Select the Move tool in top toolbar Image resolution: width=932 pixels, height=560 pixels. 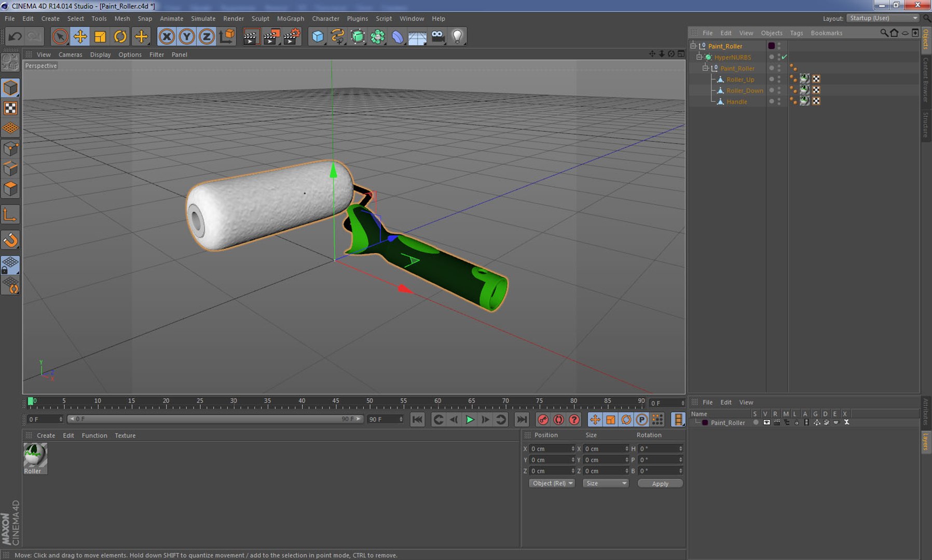pos(80,36)
